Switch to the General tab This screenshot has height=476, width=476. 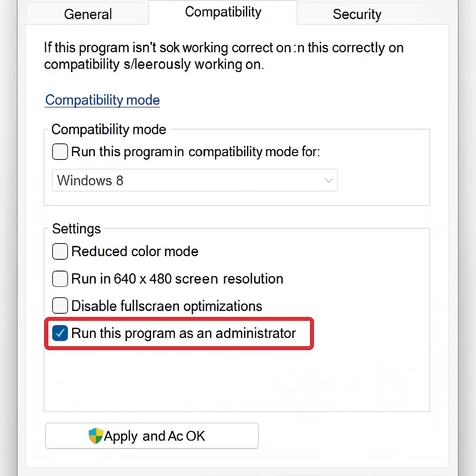tap(88, 14)
